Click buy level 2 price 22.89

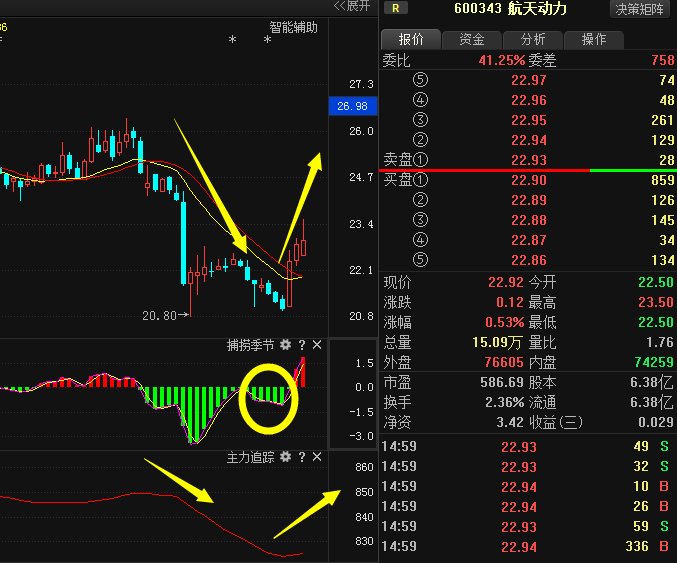point(529,200)
